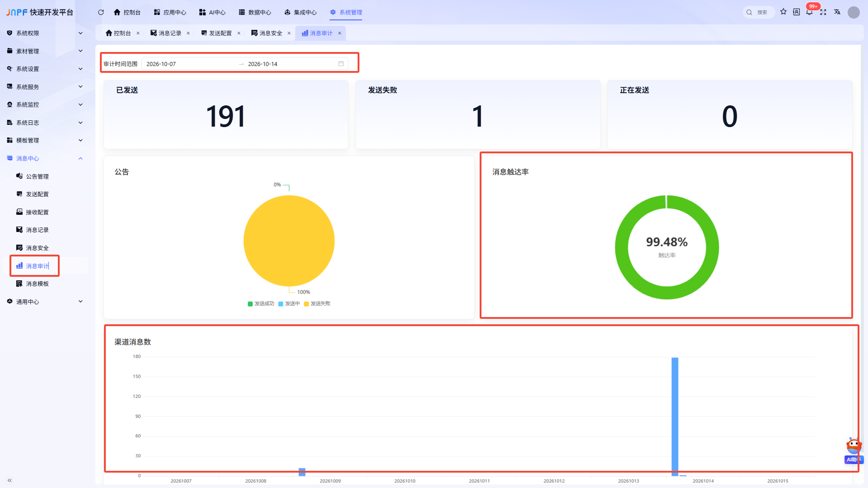Open the language translation icon

[837, 12]
